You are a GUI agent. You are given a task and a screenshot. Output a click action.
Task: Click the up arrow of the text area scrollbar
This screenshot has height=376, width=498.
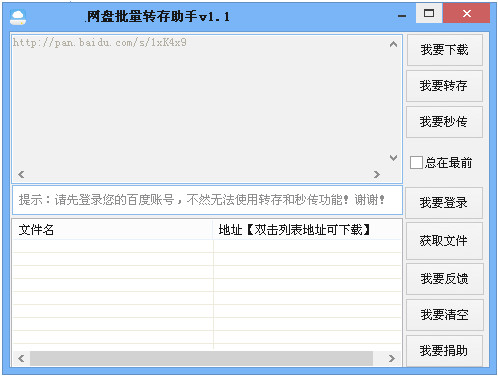(393, 44)
